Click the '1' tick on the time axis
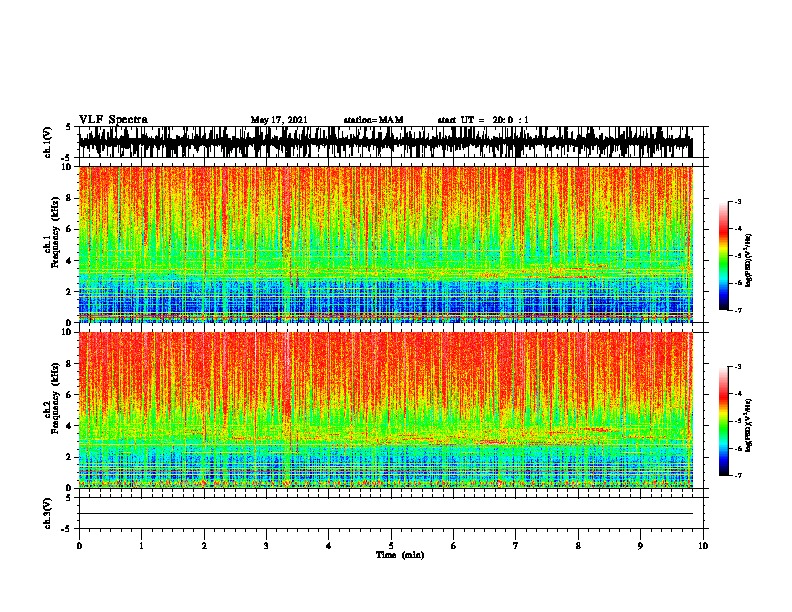792x612 pixels. tap(141, 546)
